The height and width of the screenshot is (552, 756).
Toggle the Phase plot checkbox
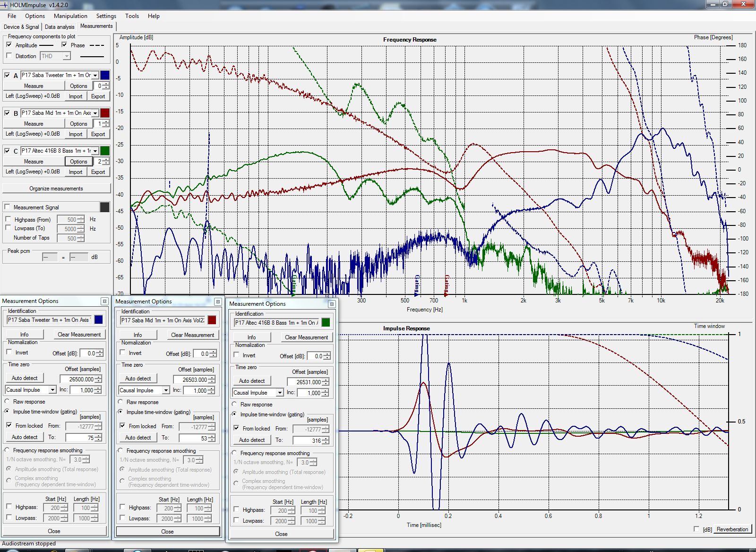tap(64, 45)
